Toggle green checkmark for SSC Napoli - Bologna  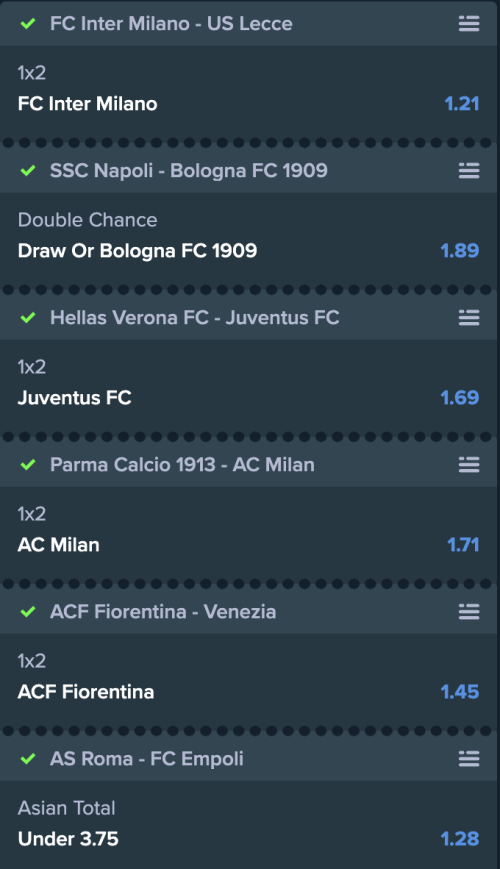28,171
